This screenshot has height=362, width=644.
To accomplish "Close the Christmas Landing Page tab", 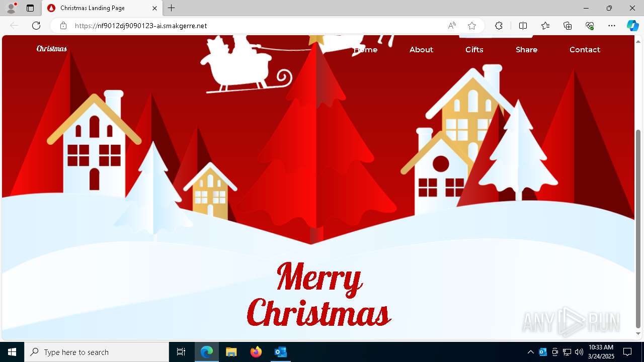I will (x=154, y=8).
